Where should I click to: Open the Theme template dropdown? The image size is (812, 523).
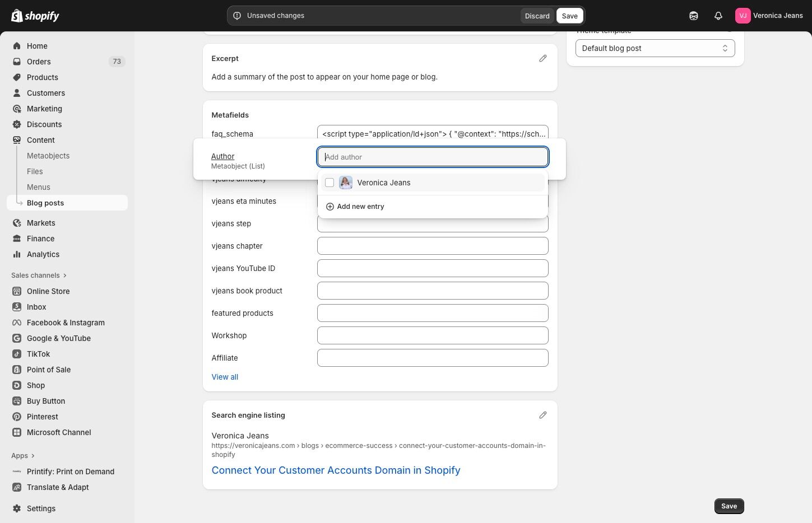[655, 48]
